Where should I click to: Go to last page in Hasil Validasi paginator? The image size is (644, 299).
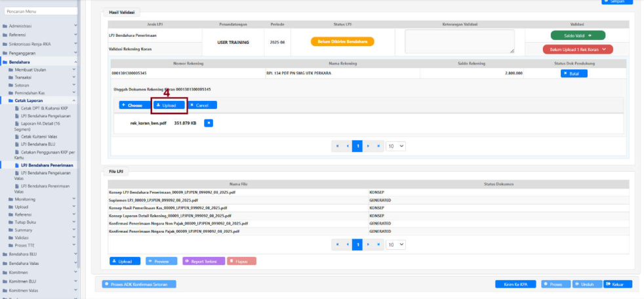[x=379, y=146]
